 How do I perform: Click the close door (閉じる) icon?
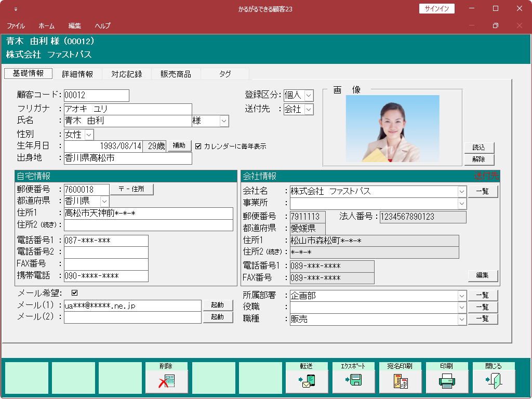[494, 381]
